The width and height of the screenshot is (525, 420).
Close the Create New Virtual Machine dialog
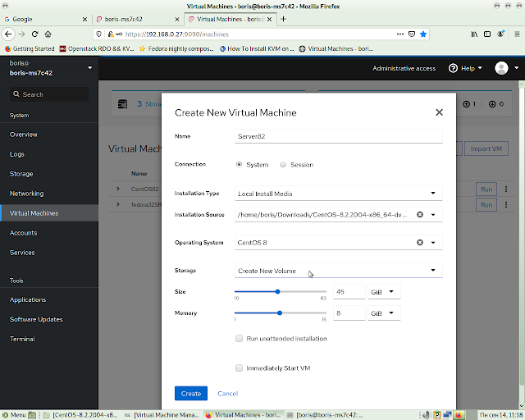[x=439, y=112]
